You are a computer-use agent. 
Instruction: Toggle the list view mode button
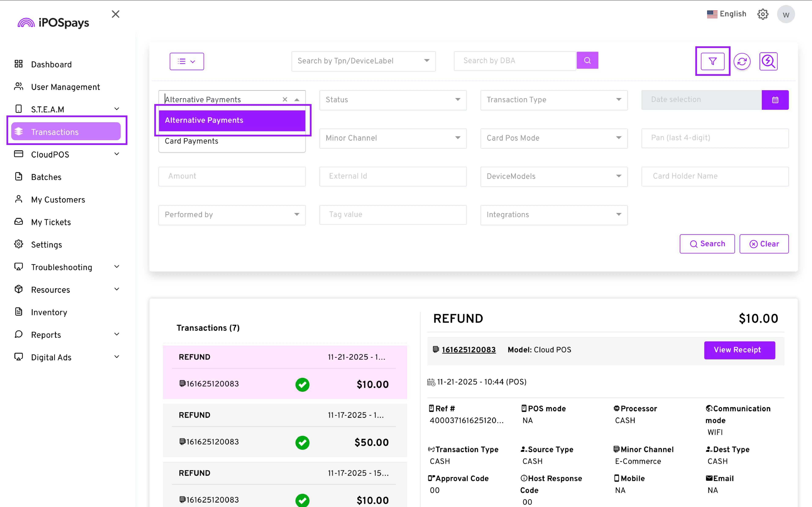point(187,61)
